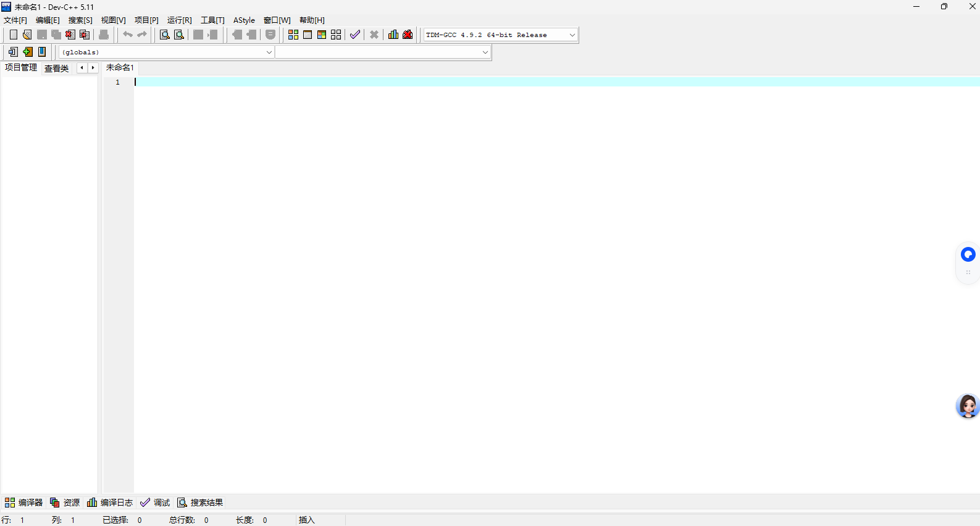The height and width of the screenshot is (526, 980).
Task: Open the 搜索结果 bottom panel tab
Action: pos(200,503)
